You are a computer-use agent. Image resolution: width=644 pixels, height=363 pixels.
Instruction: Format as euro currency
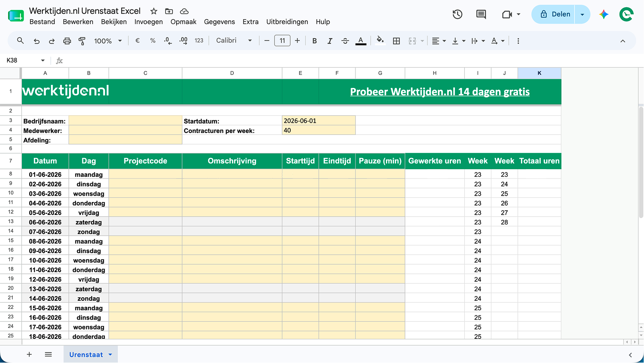[x=138, y=41]
